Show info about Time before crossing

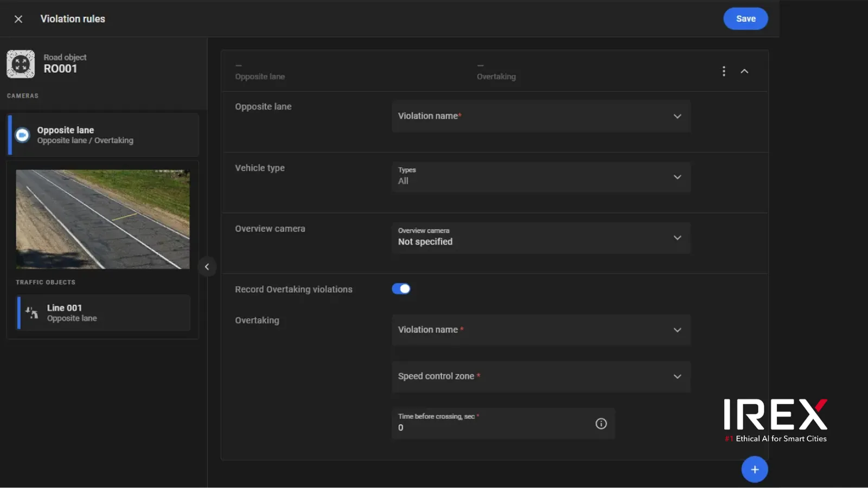pyautogui.click(x=601, y=423)
